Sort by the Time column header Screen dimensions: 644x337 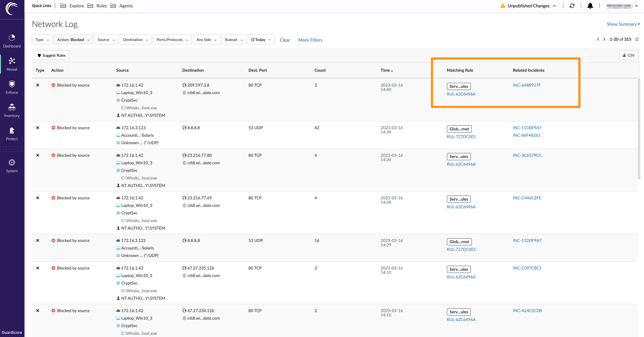click(387, 70)
